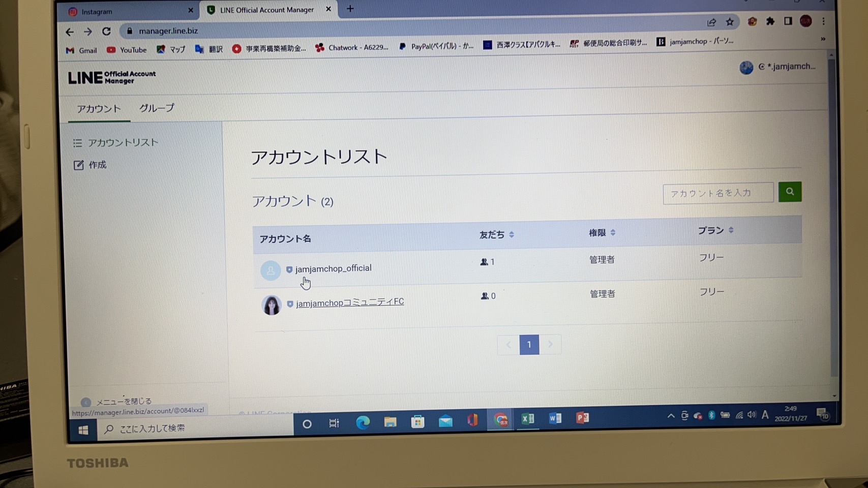This screenshot has width=868, height=488.
Task: Open a new browser tab
Action: coord(350,9)
